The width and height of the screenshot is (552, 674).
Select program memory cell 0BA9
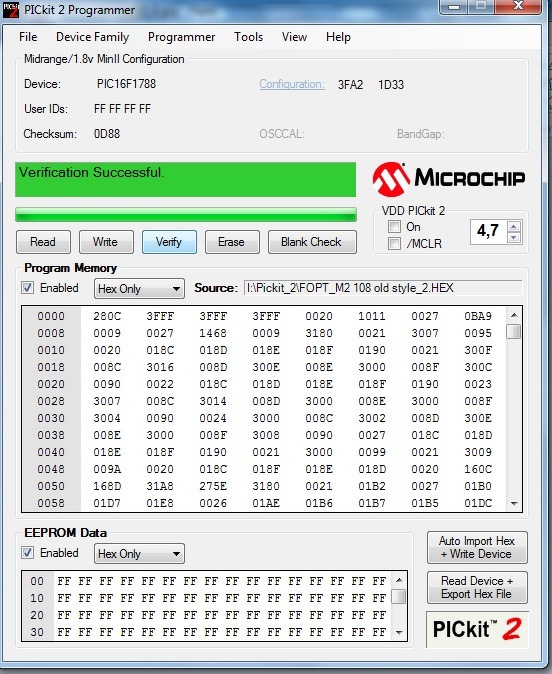click(478, 316)
